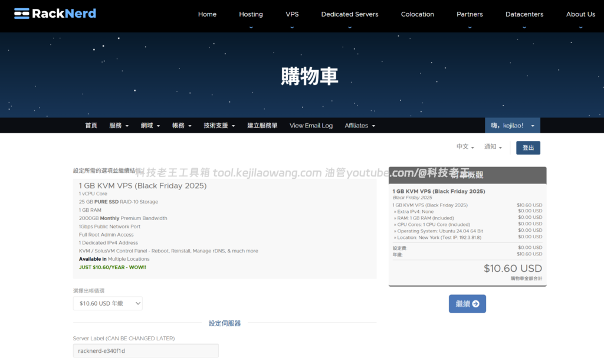Click the Server Label input field
Viewport: 604px width, 364px height.
tap(146, 351)
